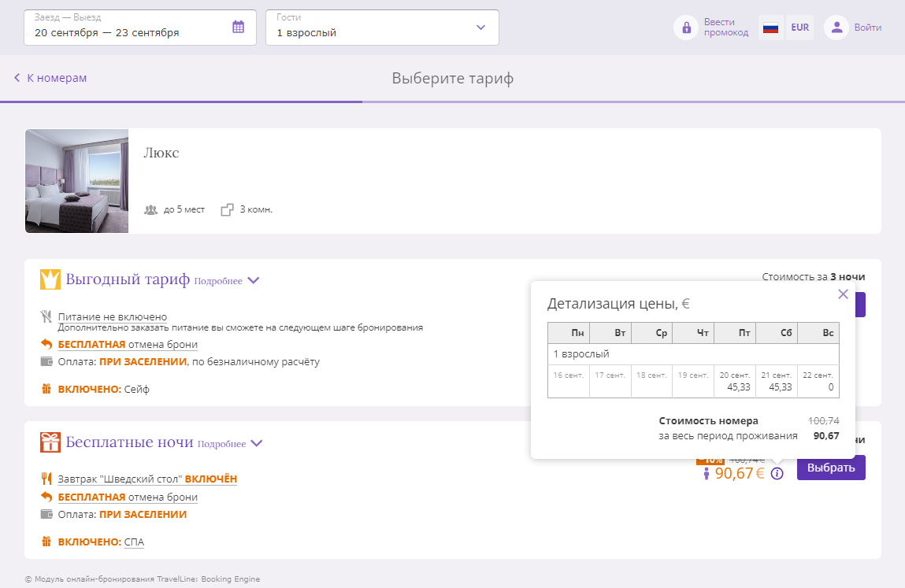Click the 21 сент. price cell 45,33
905x588 pixels.
click(777, 382)
